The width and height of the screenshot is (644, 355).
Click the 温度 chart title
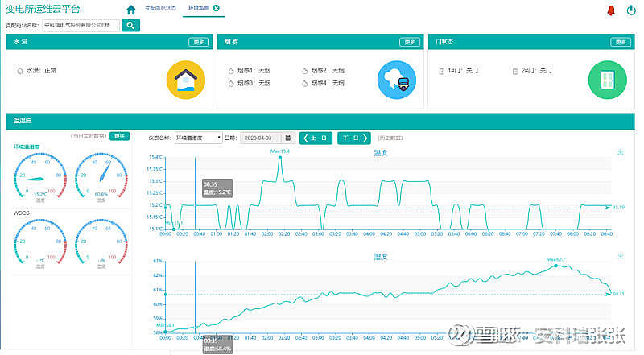tap(380, 153)
